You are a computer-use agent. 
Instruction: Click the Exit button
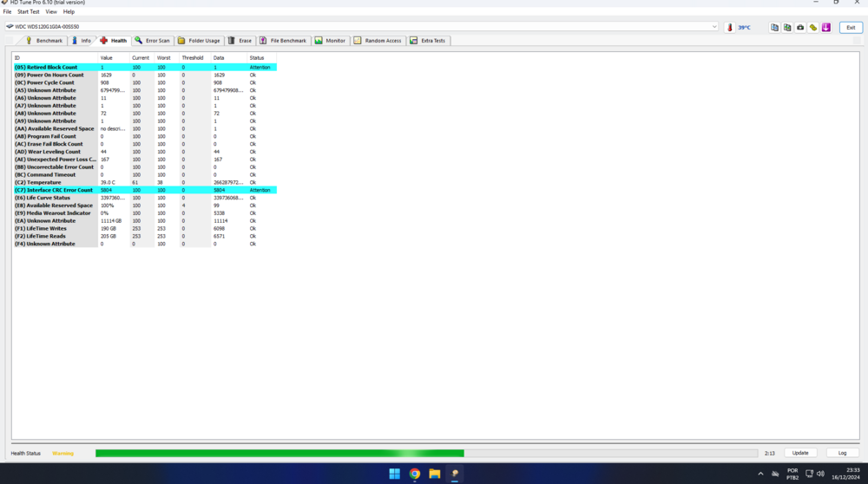pos(851,28)
